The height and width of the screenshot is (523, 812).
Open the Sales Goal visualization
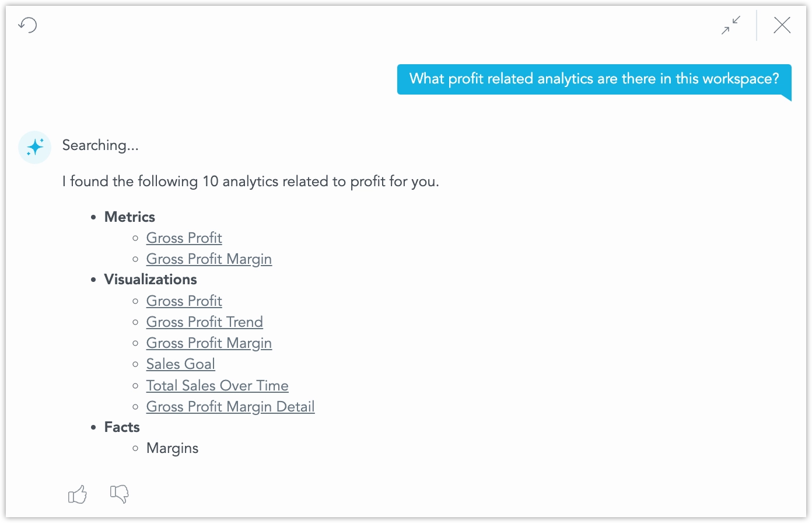tap(180, 364)
